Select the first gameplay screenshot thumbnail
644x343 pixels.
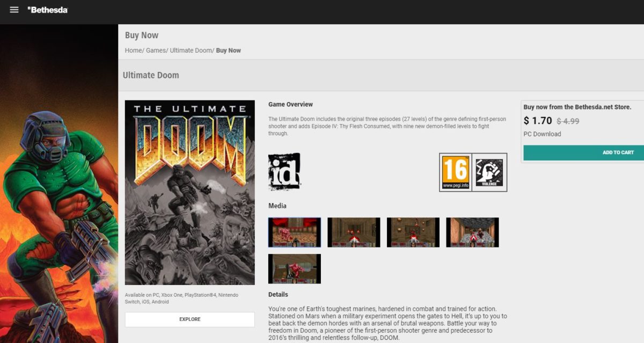[x=294, y=232]
